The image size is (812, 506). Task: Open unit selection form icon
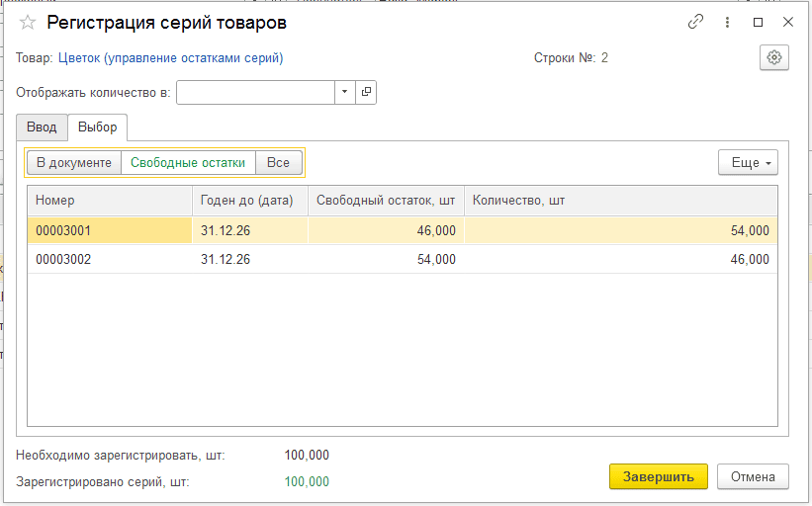(x=366, y=92)
